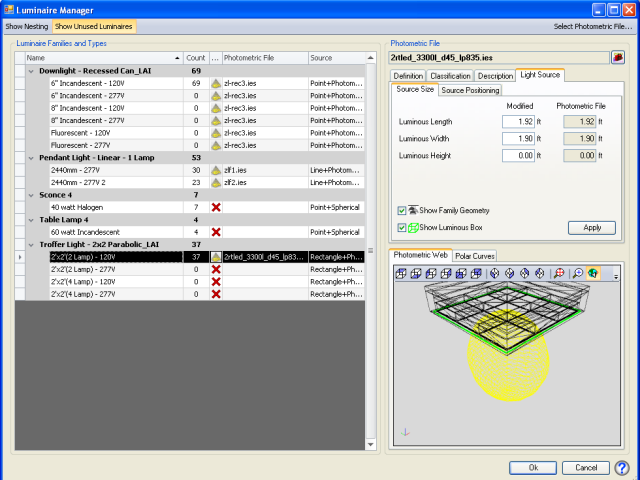The width and height of the screenshot is (640, 480).
Task: Choose the second isometric diamond view icon
Action: tap(510, 273)
